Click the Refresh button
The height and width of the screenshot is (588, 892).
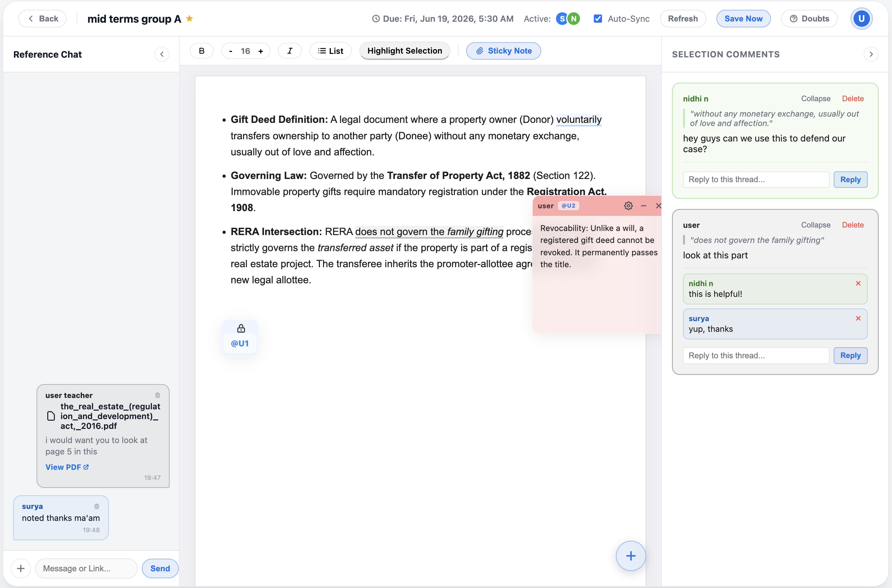pos(683,19)
